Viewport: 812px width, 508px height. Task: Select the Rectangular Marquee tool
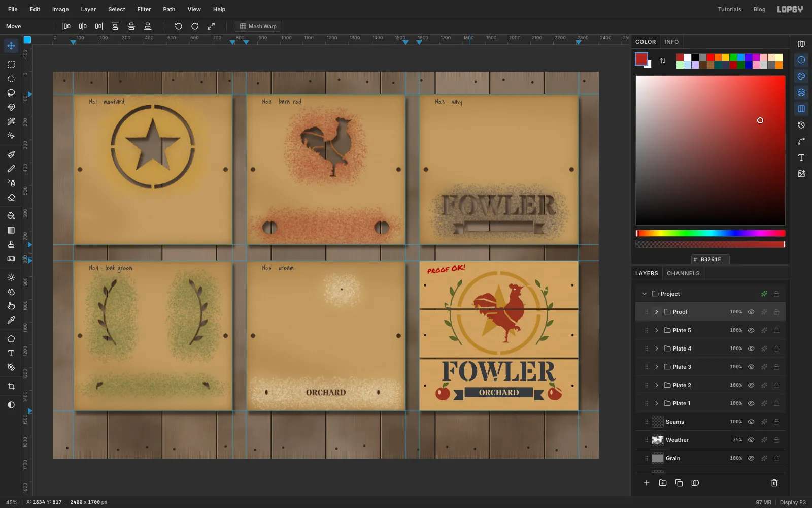click(x=11, y=65)
